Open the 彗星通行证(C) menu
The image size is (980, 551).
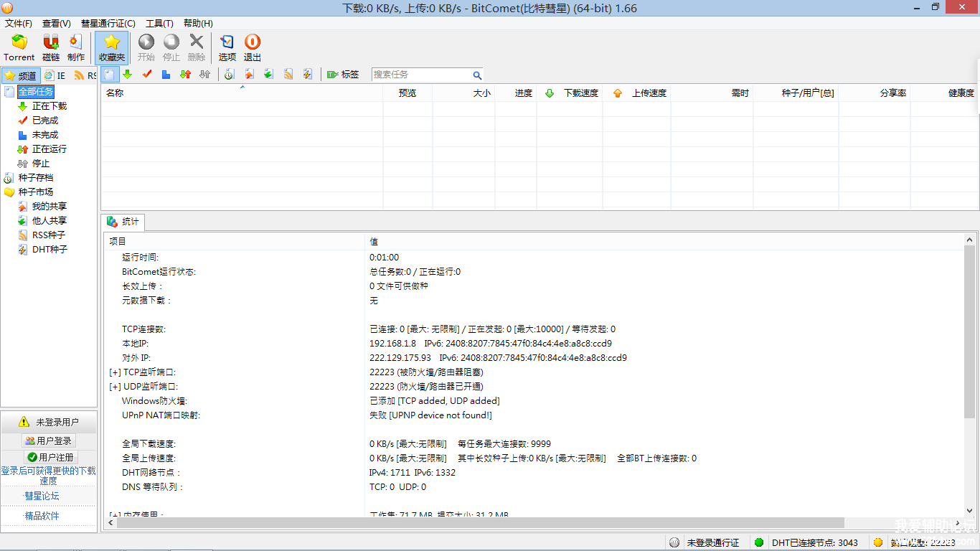tap(108, 24)
